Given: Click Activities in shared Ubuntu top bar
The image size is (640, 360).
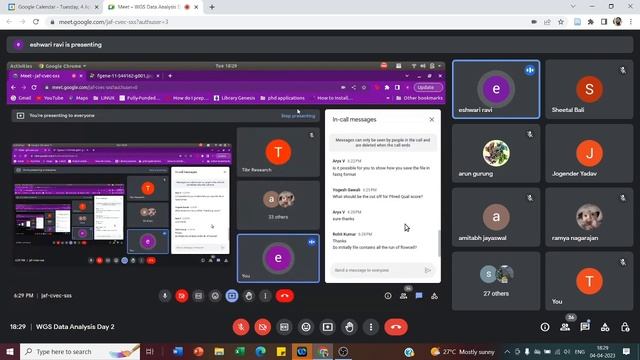Looking at the screenshot, I should pyautogui.click(x=21, y=66).
